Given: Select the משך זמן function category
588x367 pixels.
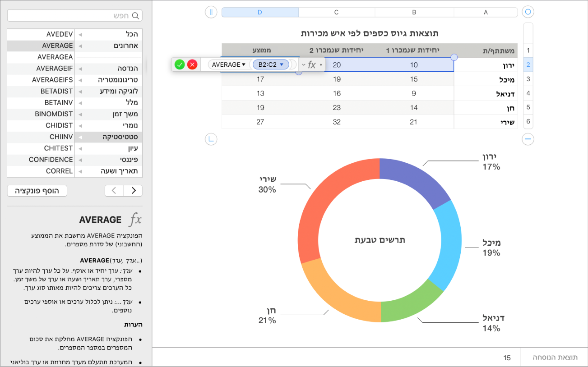Looking at the screenshot, I should 108,114.
